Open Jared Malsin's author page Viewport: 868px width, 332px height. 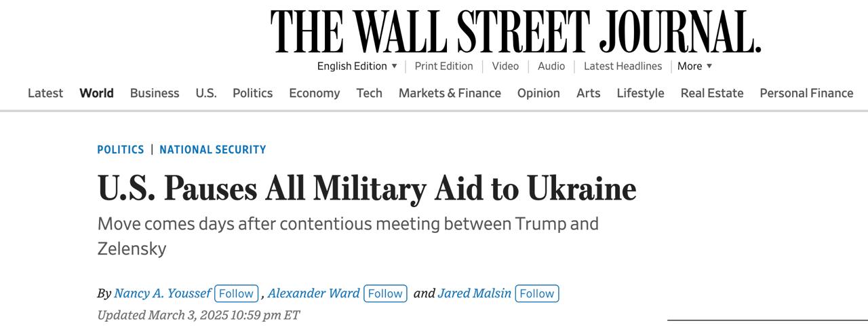pos(475,293)
